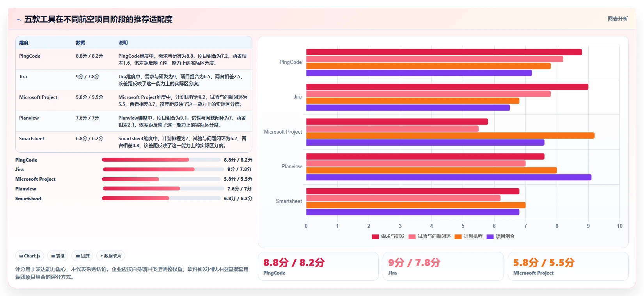Click the Microsoft Project progress bar
Image resolution: width=644 pixels, height=296 pixels.
coord(161,179)
